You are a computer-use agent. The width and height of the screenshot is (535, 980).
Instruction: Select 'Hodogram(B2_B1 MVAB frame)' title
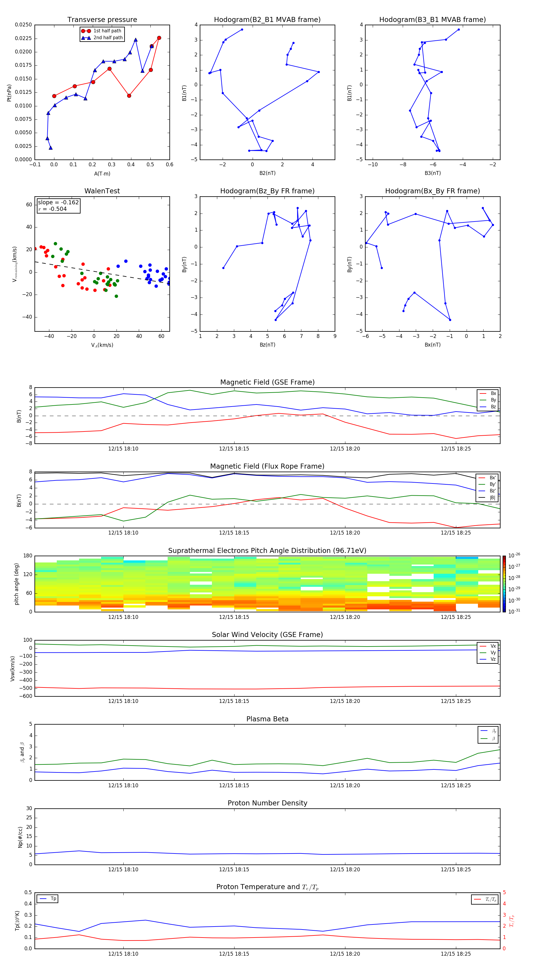pyautogui.click(x=267, y=19)
